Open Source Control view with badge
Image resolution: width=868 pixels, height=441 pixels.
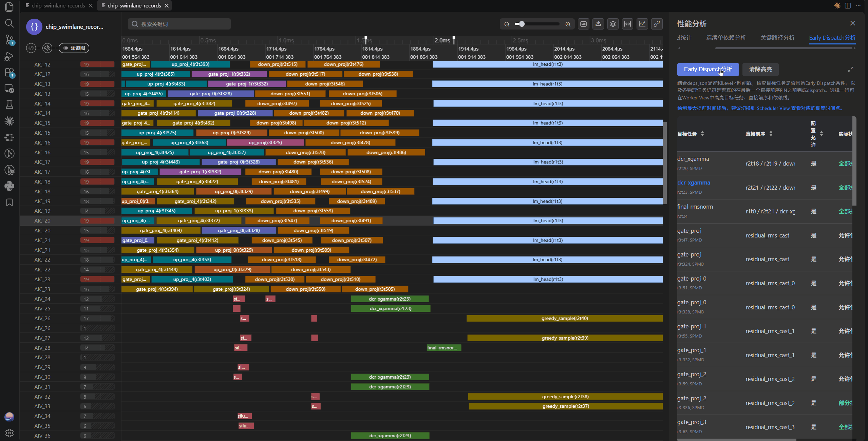[x=9, y=40]
